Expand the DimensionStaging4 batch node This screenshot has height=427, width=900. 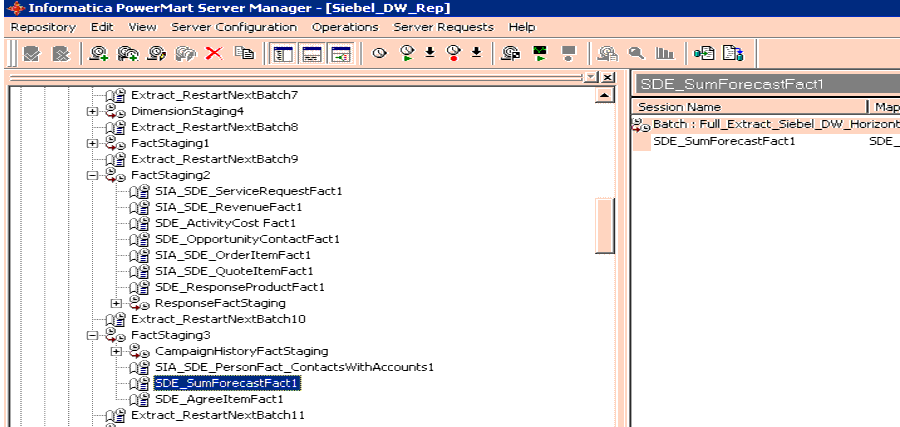tap(92, 111)
